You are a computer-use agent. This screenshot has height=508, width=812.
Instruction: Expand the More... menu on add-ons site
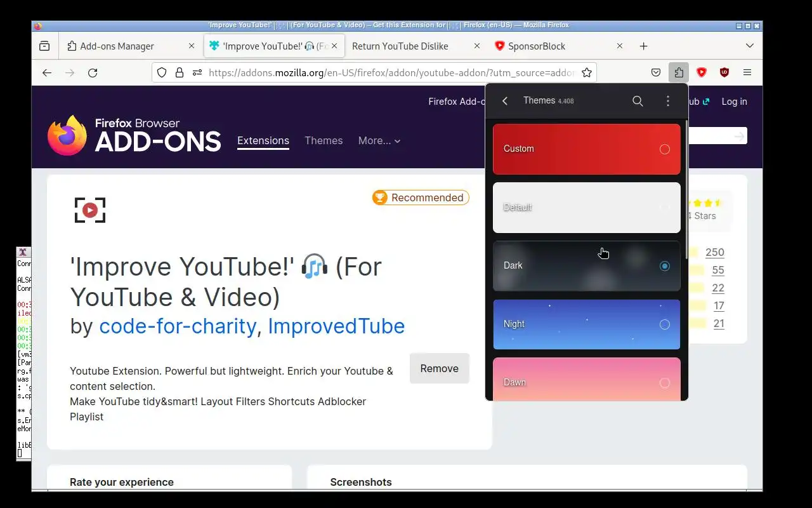(x=379, y=141)
